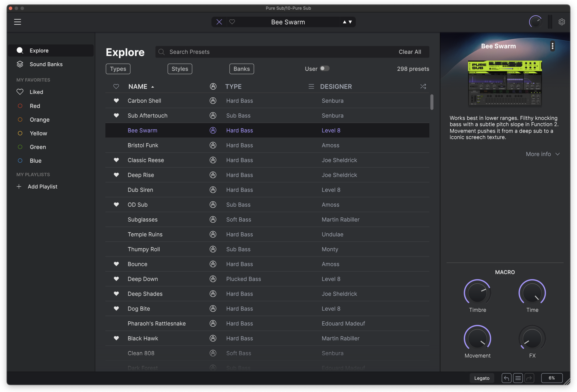Sort by NAME column header
Screen dimensions: 577x392
(138, 86)
